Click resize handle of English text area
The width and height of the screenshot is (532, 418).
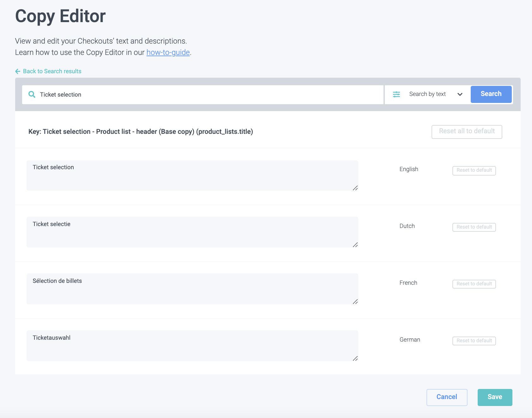pyautogui.click(x=355, y=188)
